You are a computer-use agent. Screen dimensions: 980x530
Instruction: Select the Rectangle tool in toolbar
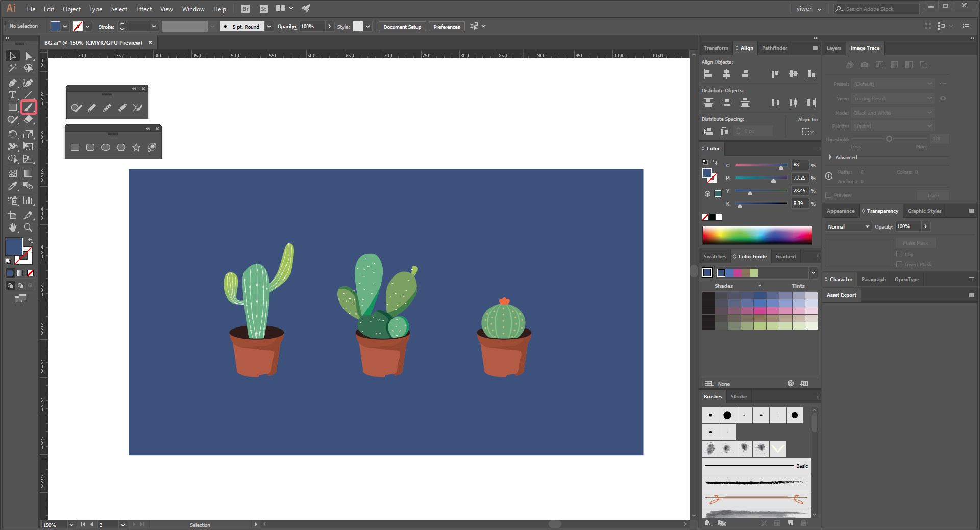(13, 107)
